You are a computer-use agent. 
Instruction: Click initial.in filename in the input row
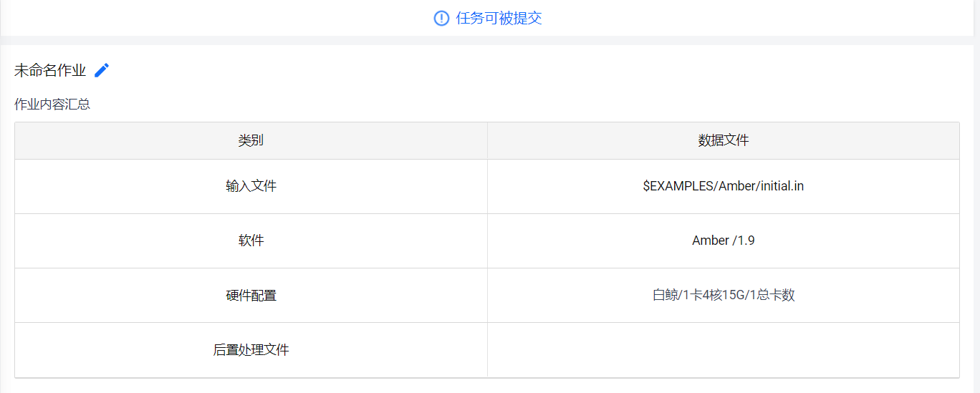[x=782, y=186]
